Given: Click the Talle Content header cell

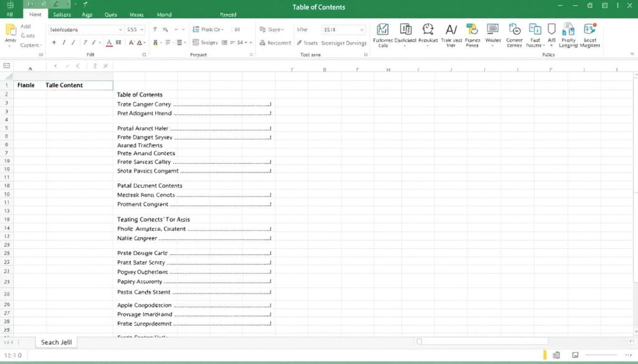Looking at the screenshot, I should (64, 85).
